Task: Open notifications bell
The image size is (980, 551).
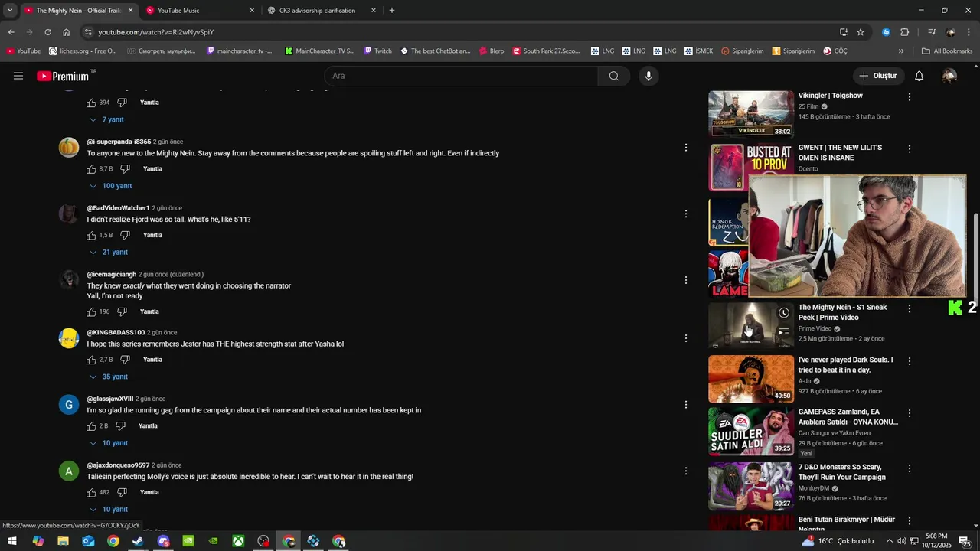Action: 920,76
